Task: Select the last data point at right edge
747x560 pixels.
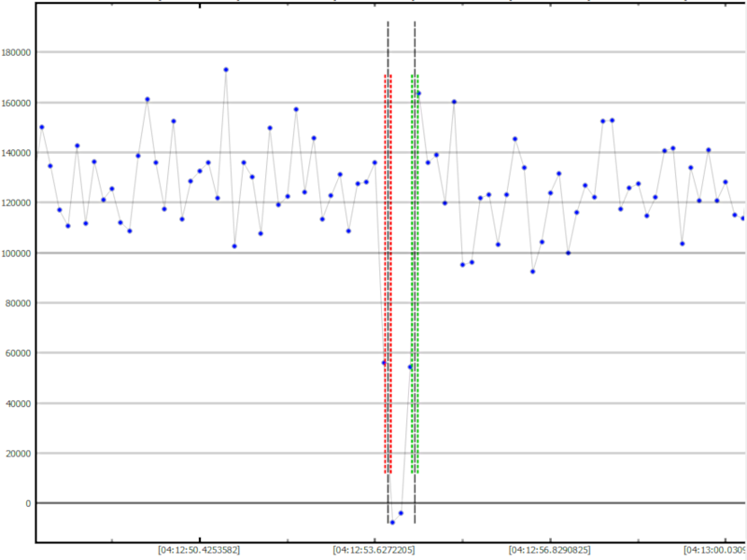Action: coord(743,217)
